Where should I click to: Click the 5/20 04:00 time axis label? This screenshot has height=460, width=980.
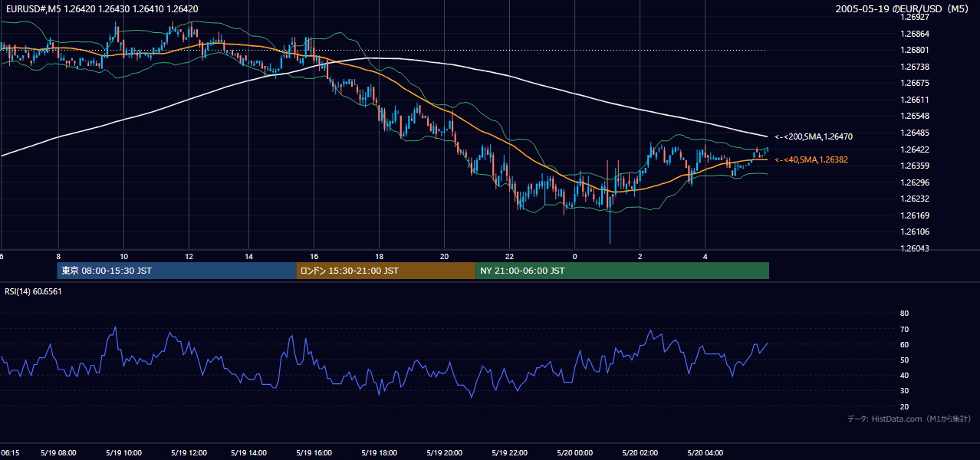click(706, 453)
